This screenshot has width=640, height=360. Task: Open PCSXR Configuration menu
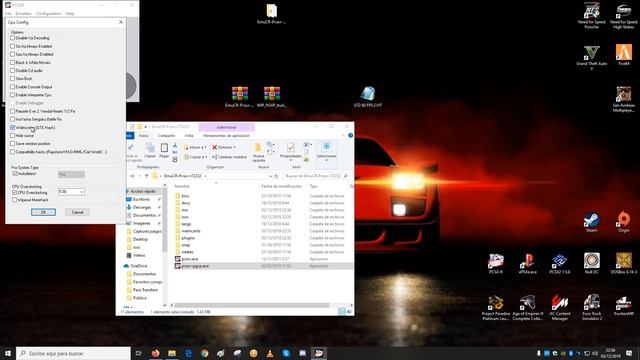click(49, 13)
